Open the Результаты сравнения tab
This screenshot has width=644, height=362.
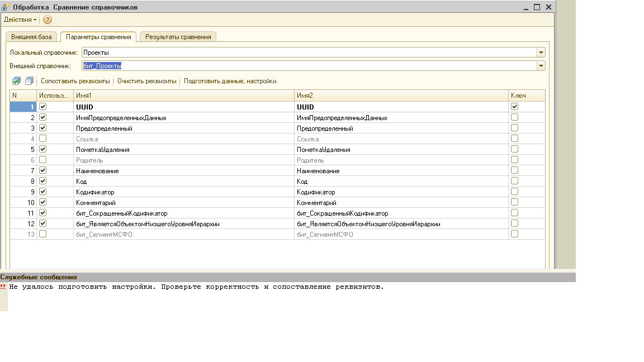[178, 37]
